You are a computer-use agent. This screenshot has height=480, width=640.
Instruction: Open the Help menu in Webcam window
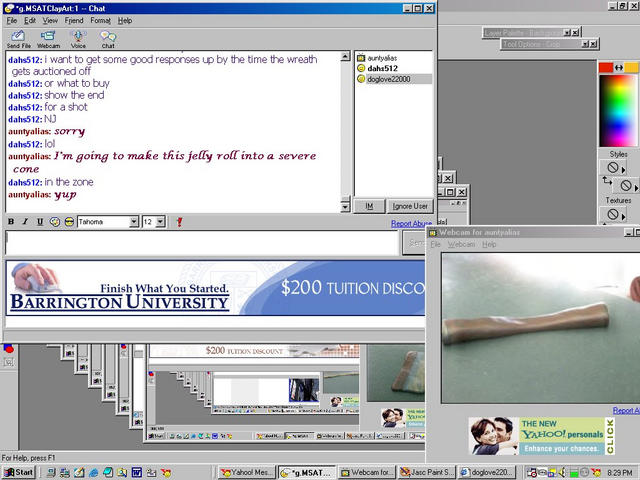pos(489,244)
